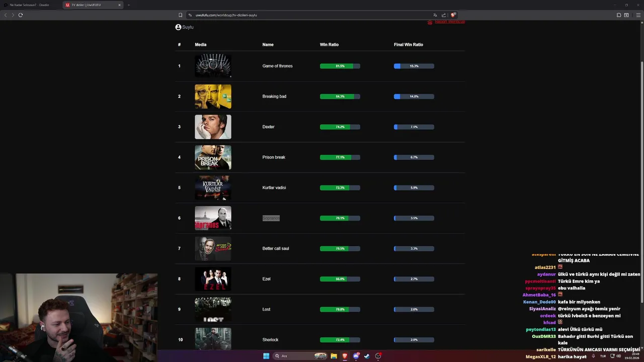Viewport: 644px width, 362px height.
Task: Click the Sherlock name text
Action: coord(270,340)
